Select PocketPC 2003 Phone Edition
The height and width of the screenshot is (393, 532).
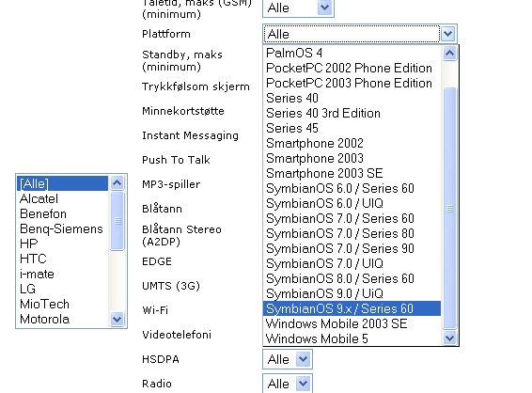(x=352, y=83)
